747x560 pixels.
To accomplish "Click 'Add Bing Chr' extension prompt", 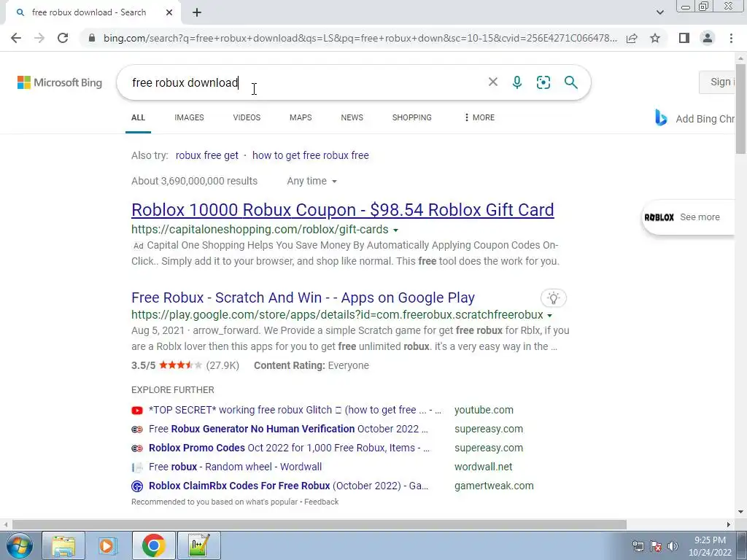I will point(705,119).
